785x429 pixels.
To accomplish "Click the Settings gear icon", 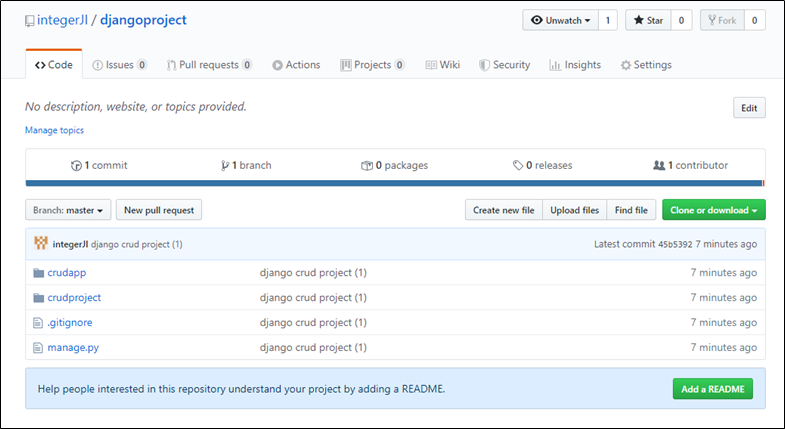I will coord(626,65).
